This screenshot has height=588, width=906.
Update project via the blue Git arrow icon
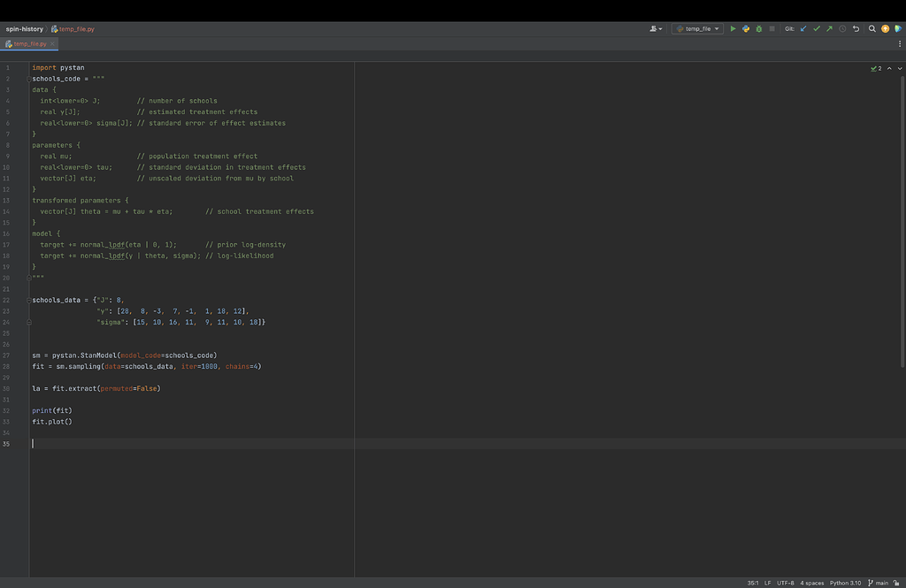click(803, 28)
